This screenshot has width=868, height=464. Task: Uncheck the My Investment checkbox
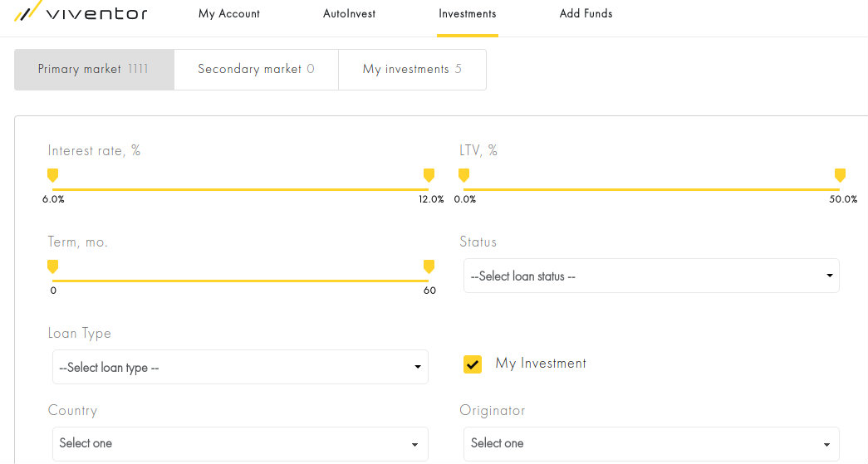pyautogui.click(x=472, y=364)
